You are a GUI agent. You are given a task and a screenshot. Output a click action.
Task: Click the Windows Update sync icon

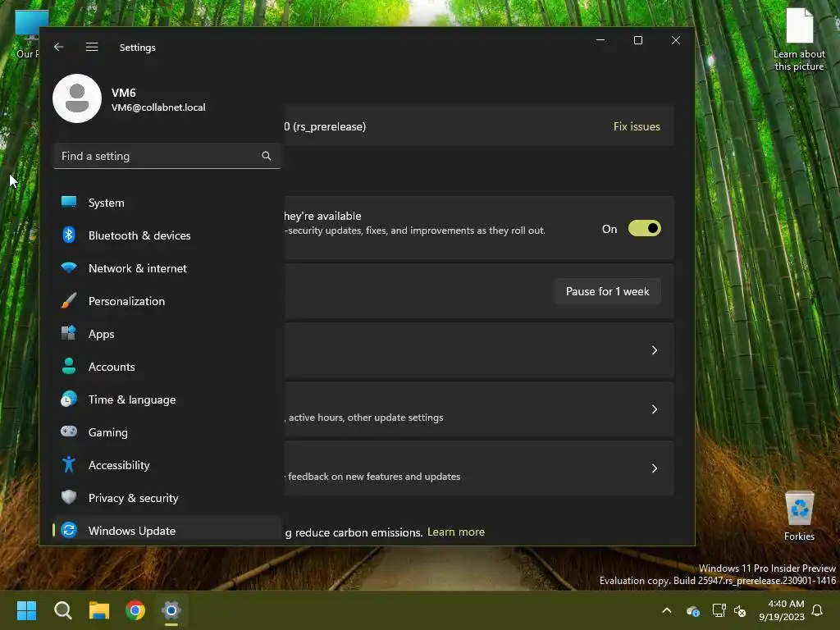coord(69,531)
